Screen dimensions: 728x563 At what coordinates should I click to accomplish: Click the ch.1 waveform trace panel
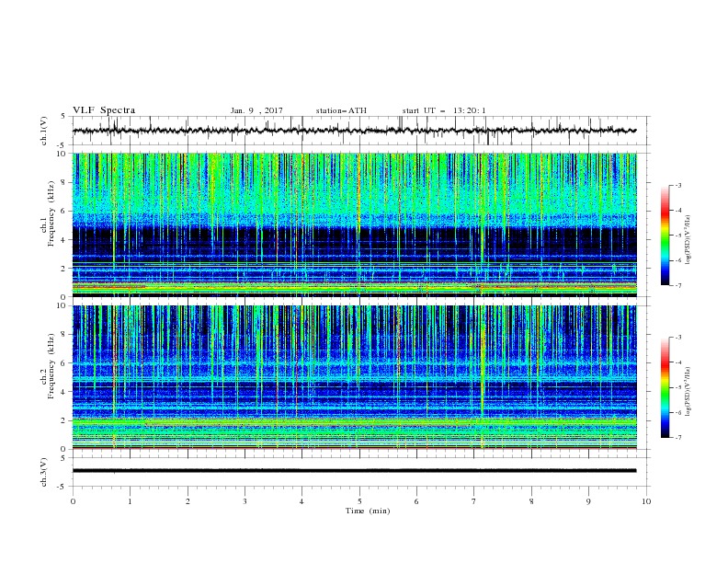click(x=361, y=131)
